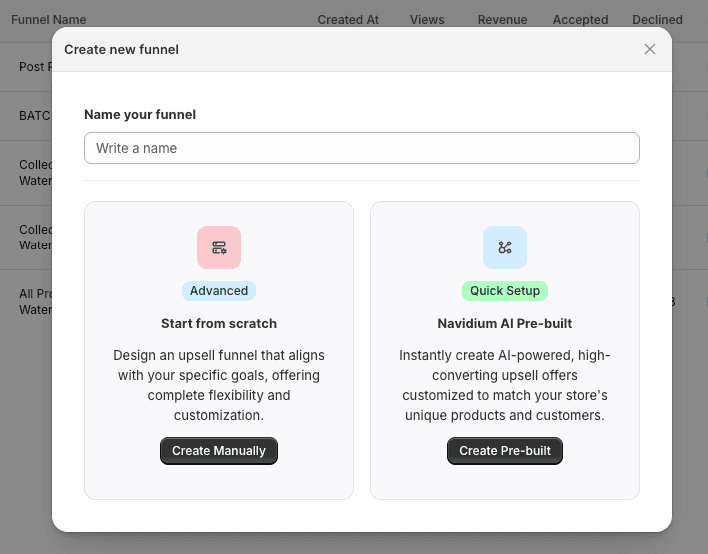The image size is (708, 554).
Task: Click the Design an upsell funnel description
Action: click(x=219, y=385)
